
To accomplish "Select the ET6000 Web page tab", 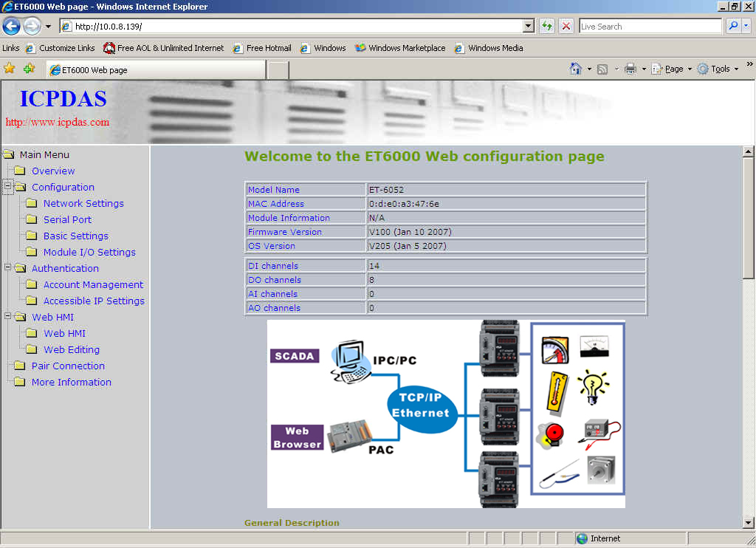I will click(156, 70).
